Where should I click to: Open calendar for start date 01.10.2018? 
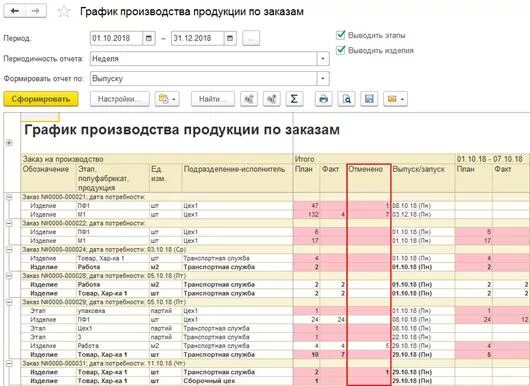pyautogui.click(x=149, y=38)
